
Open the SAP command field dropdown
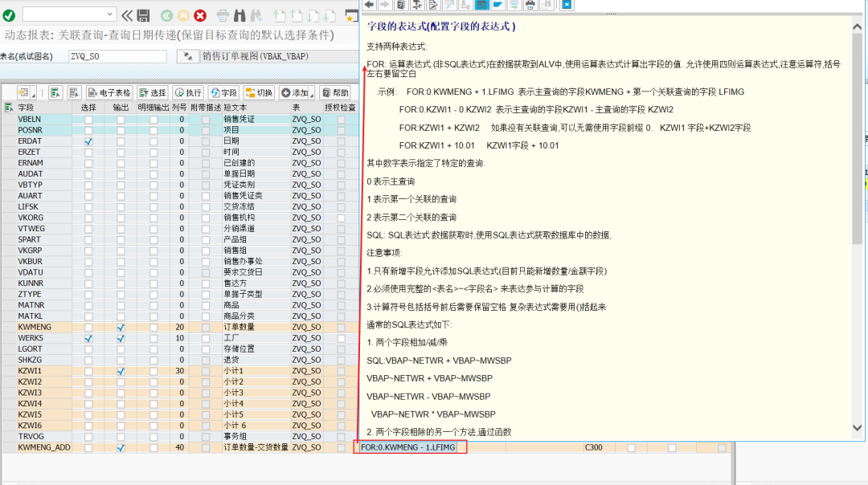[109, 14]
